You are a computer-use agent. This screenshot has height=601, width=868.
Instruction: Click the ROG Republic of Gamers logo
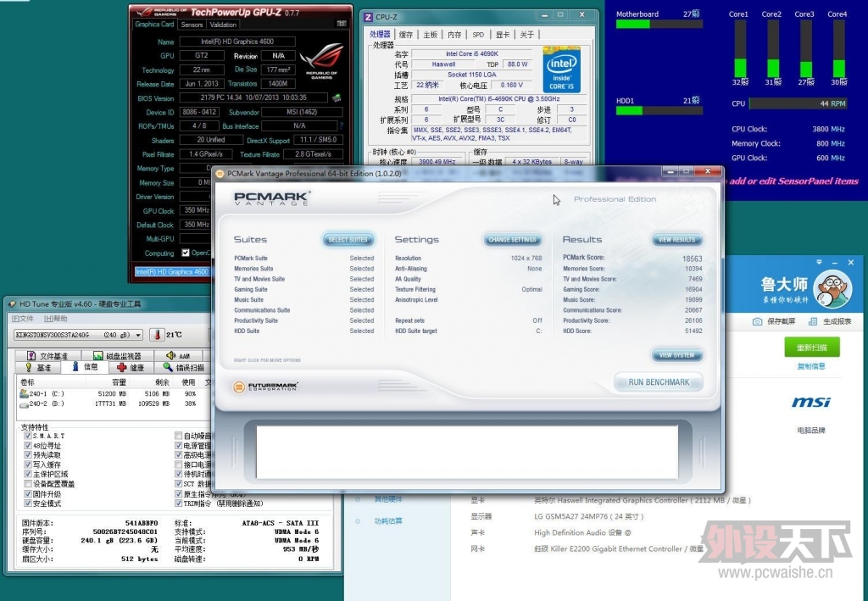tap(321, 61)
